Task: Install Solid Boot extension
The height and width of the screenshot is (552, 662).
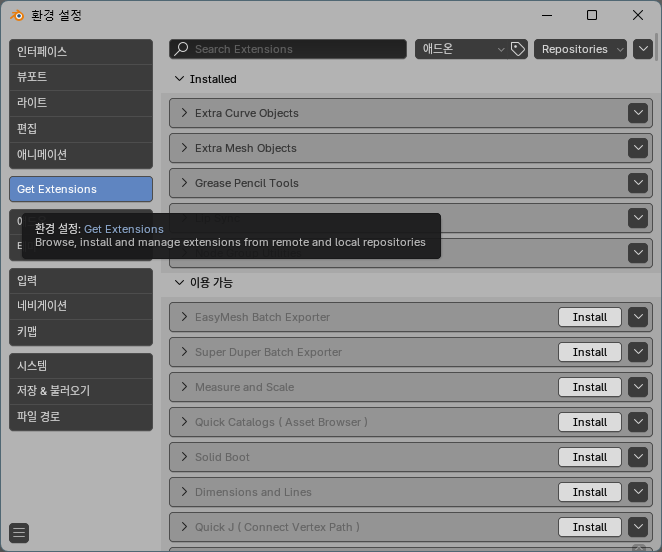Action: [x=590, y=457]
